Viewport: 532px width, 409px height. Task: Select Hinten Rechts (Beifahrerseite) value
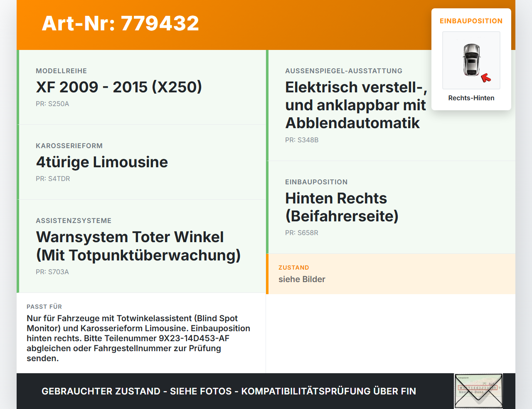point(342,207)
